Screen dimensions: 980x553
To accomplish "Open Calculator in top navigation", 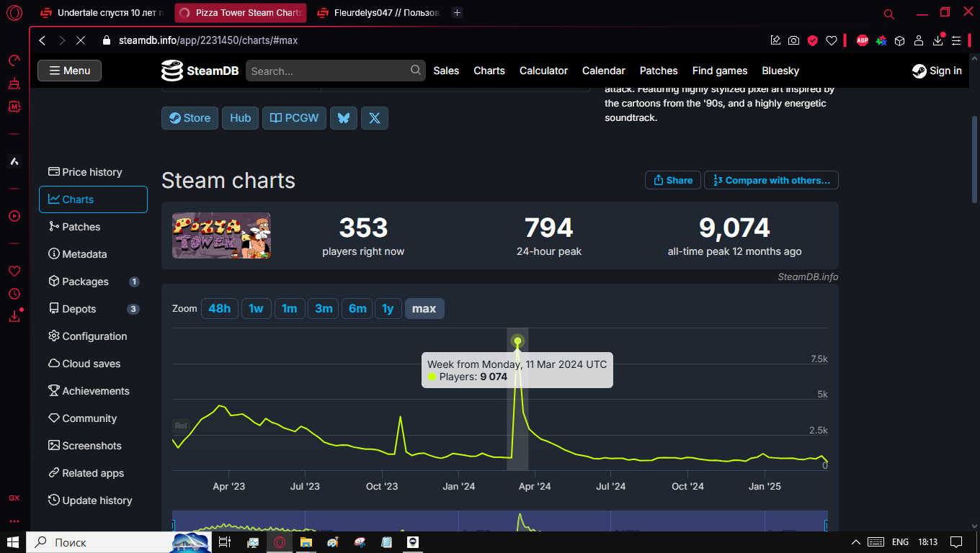I will (x=544, y=71).
